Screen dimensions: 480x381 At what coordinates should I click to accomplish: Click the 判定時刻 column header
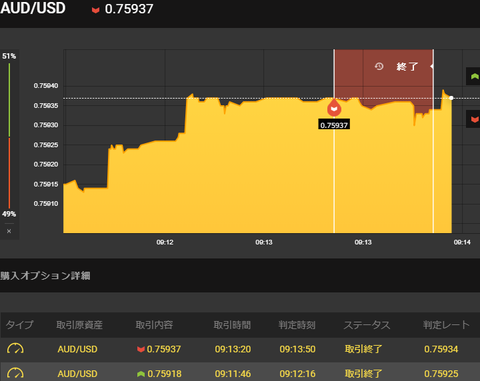point(297,325)
